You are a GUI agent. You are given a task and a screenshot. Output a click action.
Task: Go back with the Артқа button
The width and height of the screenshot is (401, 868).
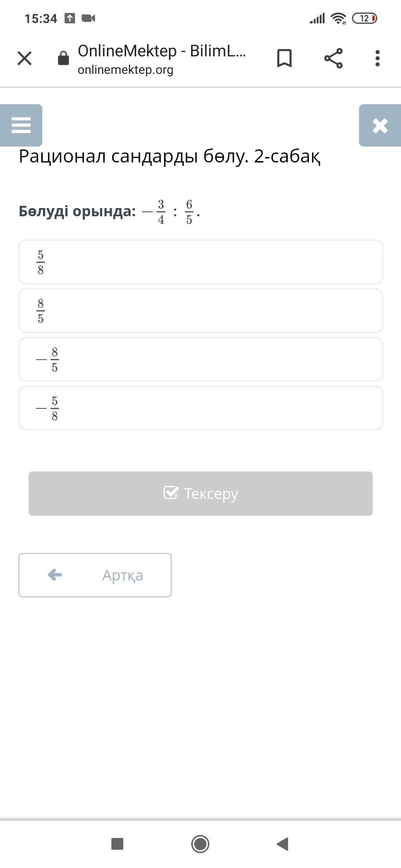pos(95,575)
